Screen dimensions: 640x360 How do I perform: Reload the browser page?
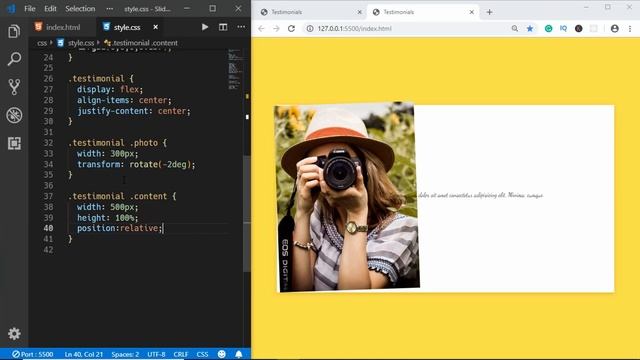[291, 29]
